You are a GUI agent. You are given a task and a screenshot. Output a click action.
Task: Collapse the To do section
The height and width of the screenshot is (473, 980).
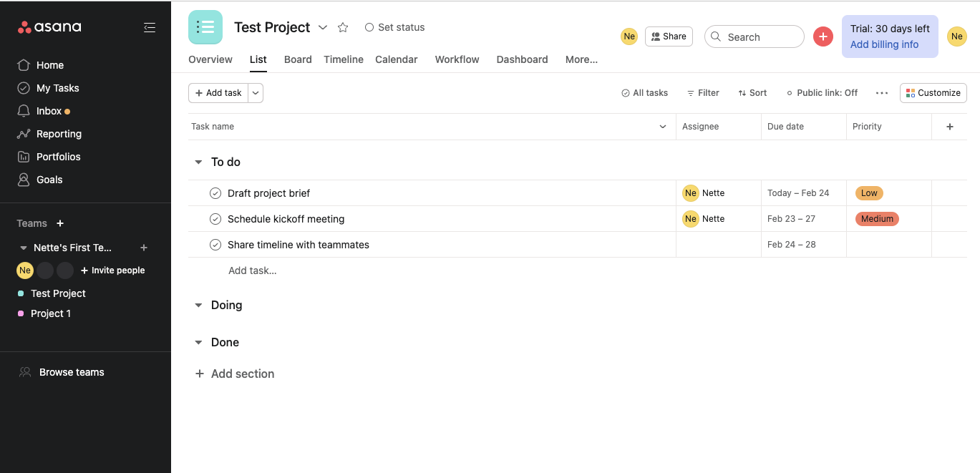[x=199, y=162]
